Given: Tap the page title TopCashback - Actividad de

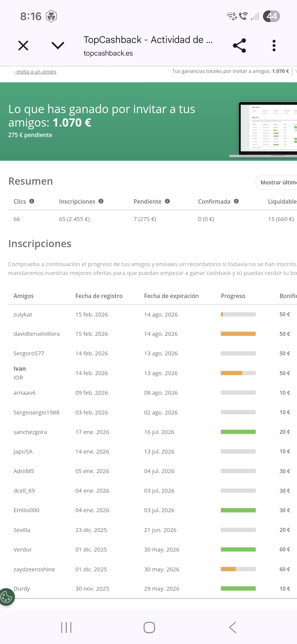Looking at the screenshot, I should (x=148, y=40).
